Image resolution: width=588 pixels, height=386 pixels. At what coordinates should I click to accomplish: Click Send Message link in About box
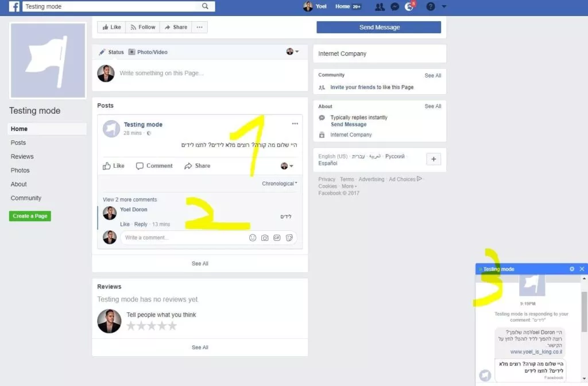(349, 124)
